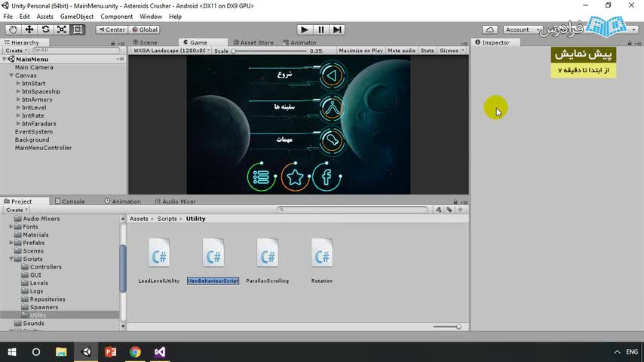Click the start play icon in Game view
Viewport: 644px width, 362px height.
pyautogui.click(x=332, y=75)
